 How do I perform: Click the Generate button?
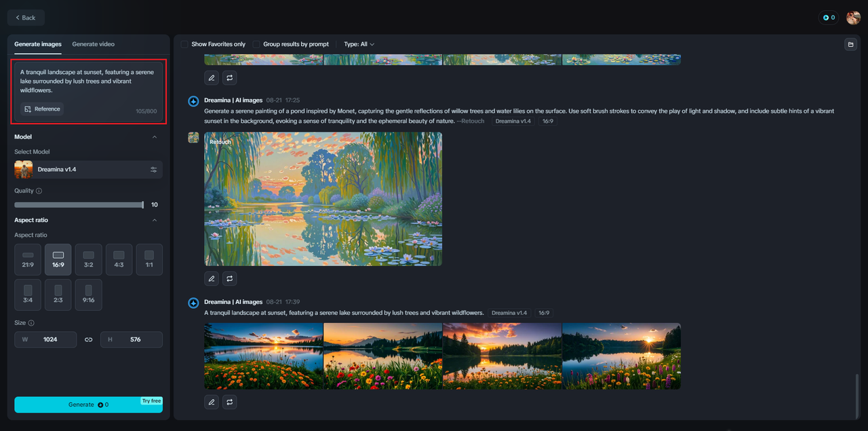coord(88,405)
